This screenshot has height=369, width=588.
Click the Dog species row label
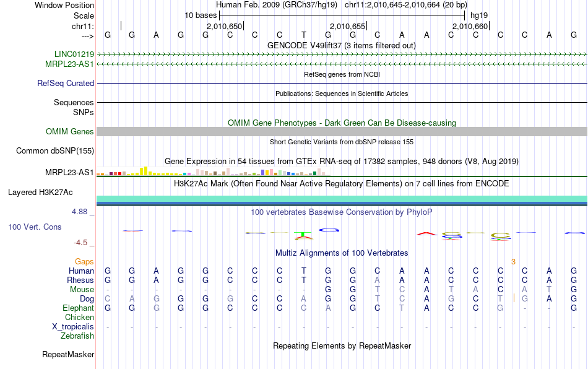(x=87, y=299)
